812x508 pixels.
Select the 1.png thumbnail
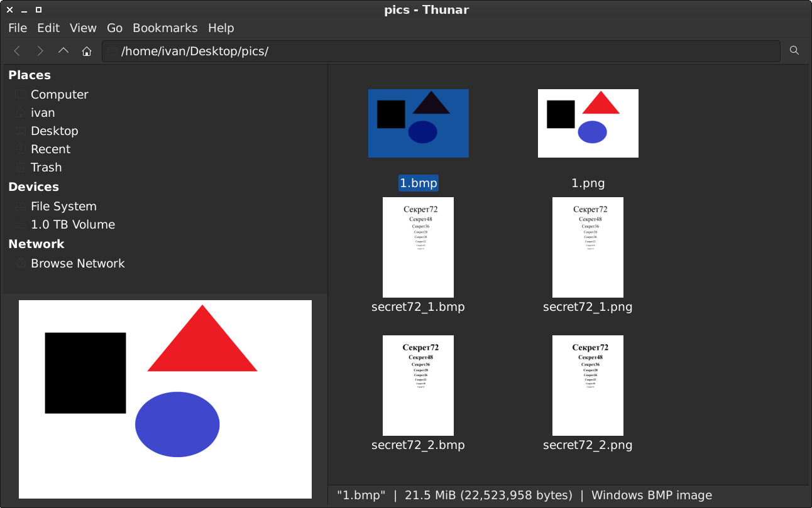point(588,123)
